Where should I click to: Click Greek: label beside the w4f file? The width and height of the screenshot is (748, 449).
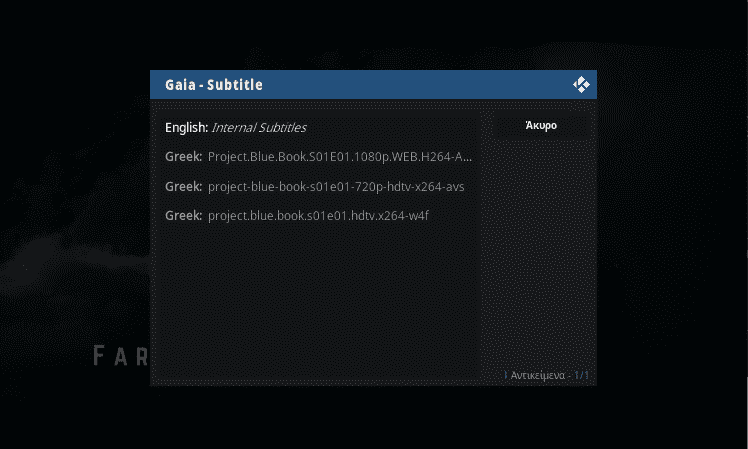184,216
